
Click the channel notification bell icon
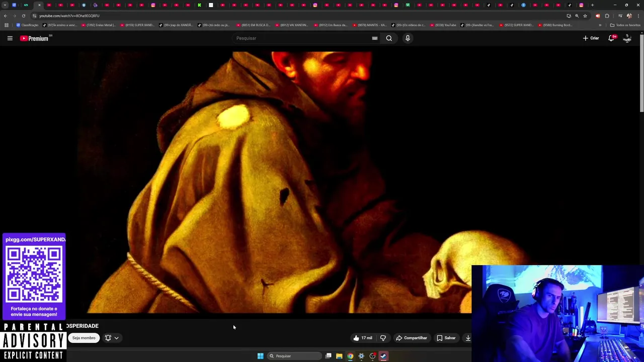point(108,338)
